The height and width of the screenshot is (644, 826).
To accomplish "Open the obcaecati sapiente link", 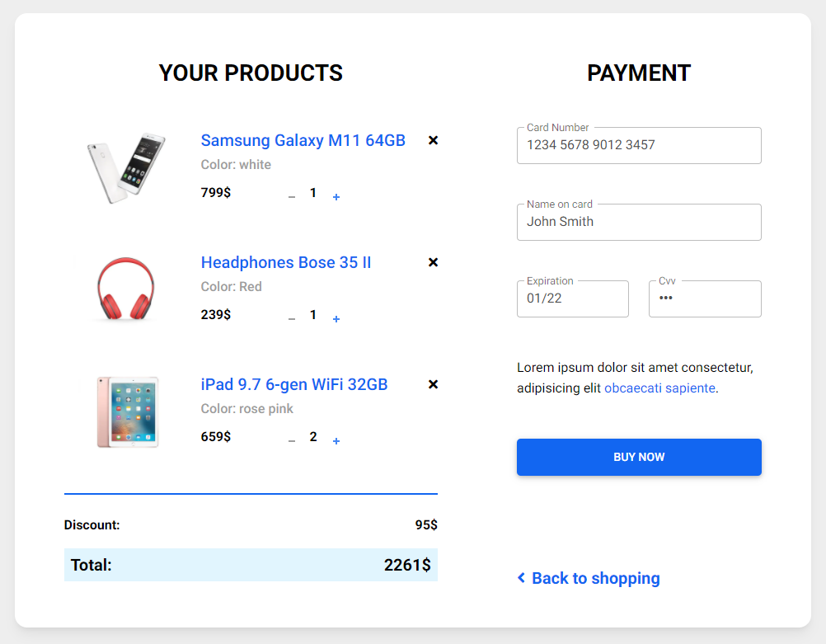I will (659, 388).
